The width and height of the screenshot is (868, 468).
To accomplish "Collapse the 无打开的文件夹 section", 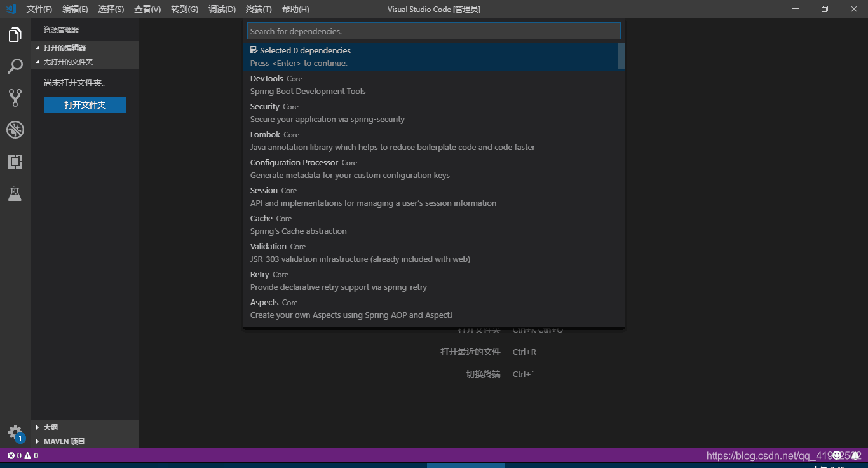I will [85, 62].
